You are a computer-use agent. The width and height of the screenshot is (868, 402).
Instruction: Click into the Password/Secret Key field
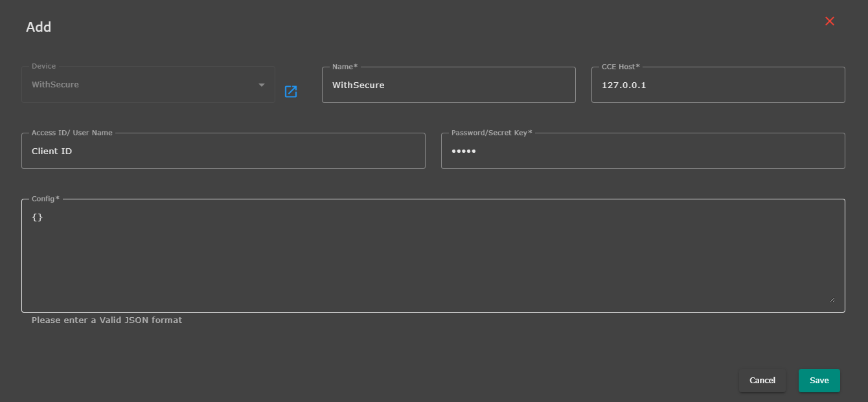click(x=643, y=151)
